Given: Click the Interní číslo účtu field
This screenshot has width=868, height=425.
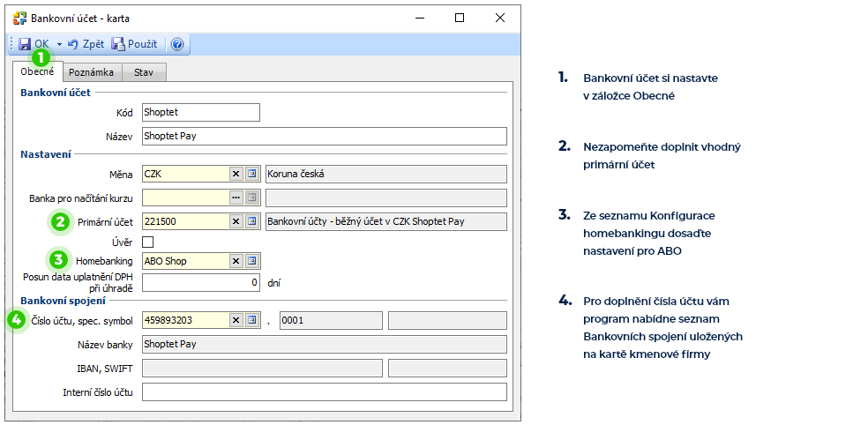Looking at the screenshot, I should pyautogui.click(x=325, y=391).
